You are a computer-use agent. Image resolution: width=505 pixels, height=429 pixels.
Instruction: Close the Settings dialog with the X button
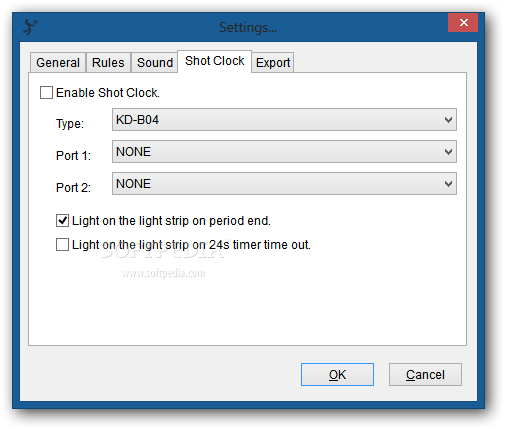pyautogui.click(x=463, y=23)
